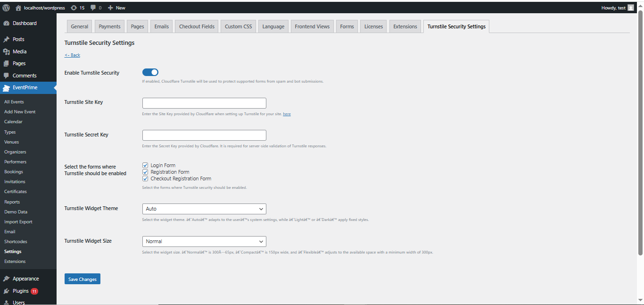Uncheck the Checkout Registration Form checkbox
644x305 pixels.
coord(145,178)
